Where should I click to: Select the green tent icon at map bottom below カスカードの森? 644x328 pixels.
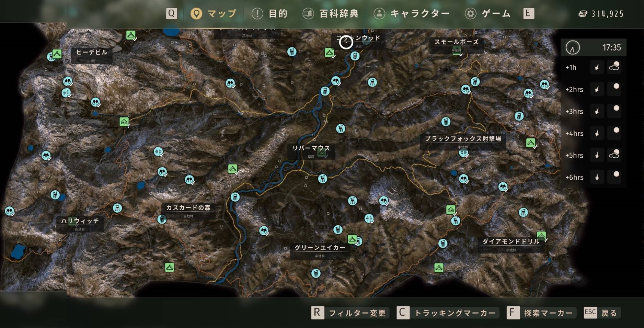[x=169, y=267]
